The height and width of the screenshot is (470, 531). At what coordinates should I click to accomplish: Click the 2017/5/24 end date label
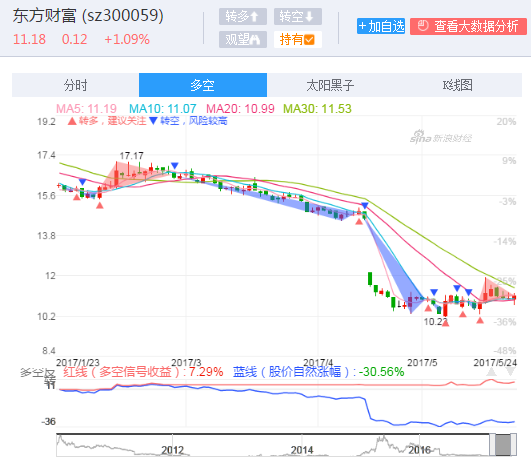pyautogui.click(x=495, y=362)
